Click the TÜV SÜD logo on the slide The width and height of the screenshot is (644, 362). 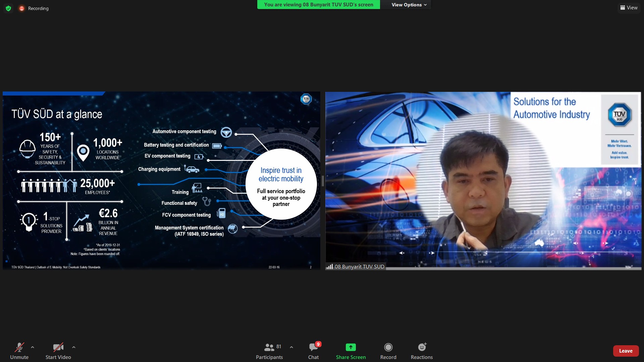click(306, 99)
